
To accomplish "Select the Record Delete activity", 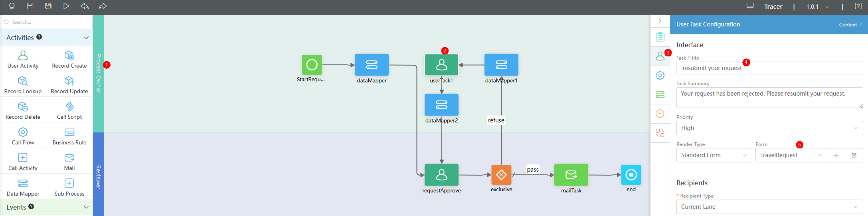I will coord(23,110).
